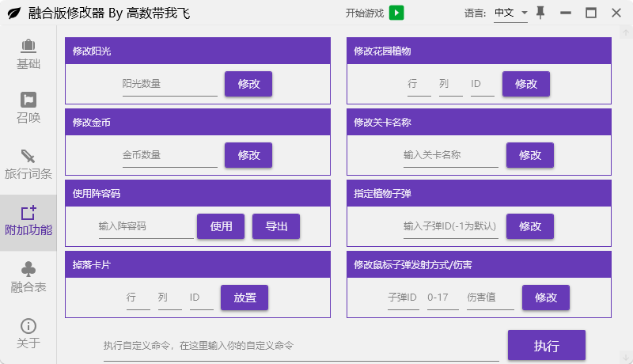Screen dimensions: 633x364
Task: Click the pin window icon in title bar
Action: 540,13
